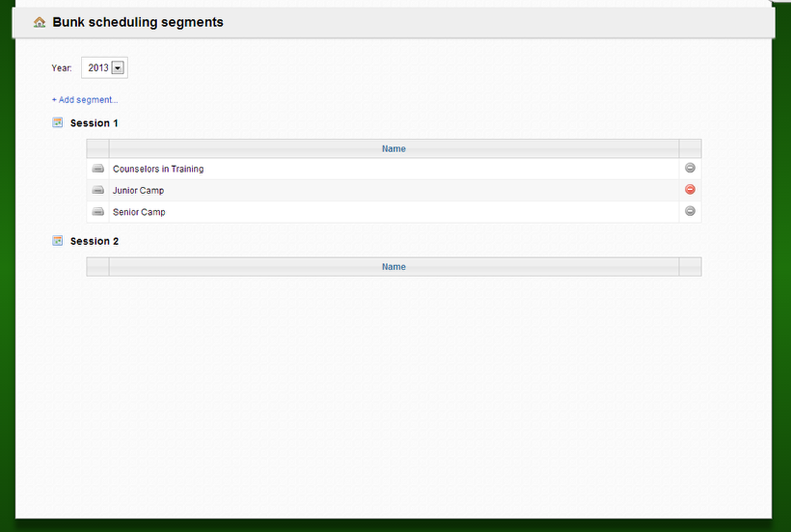Image resolution: width=791 pixels, height=532 pixels.
Task: Select the Junior Camp row text
Action: tap(138, 191)
